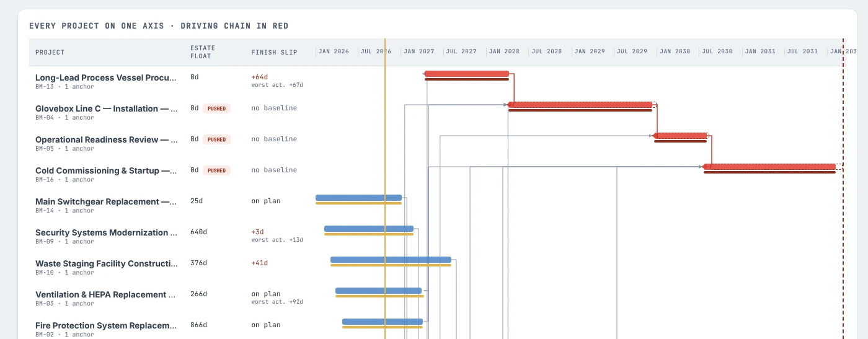Image resolution: width=868 pixels, height=339 pixels.
Task: Click the +64d finish slip value
Action: pyautogui.click(x=259, y=77)
